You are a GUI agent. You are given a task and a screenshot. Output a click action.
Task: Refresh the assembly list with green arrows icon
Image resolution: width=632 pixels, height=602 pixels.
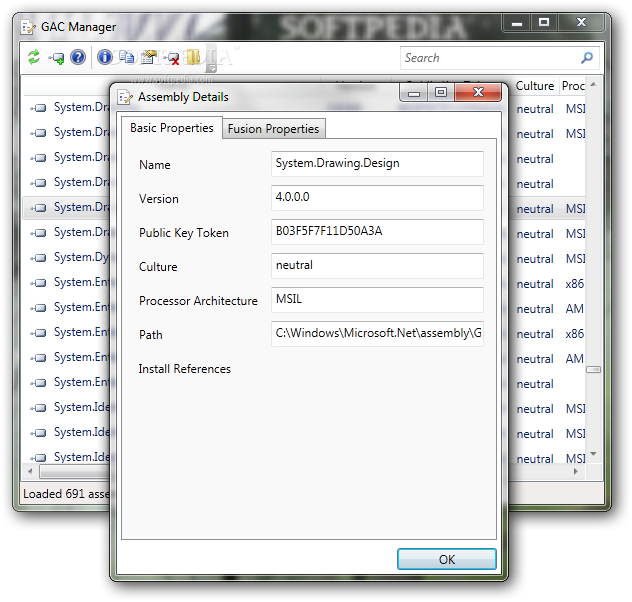(x=34, y=57)
